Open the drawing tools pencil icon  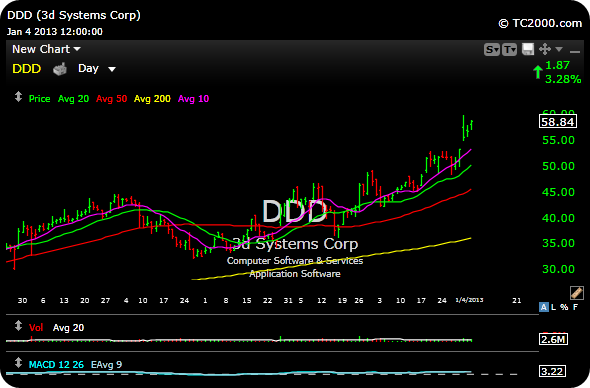click(x=577, y=293)
